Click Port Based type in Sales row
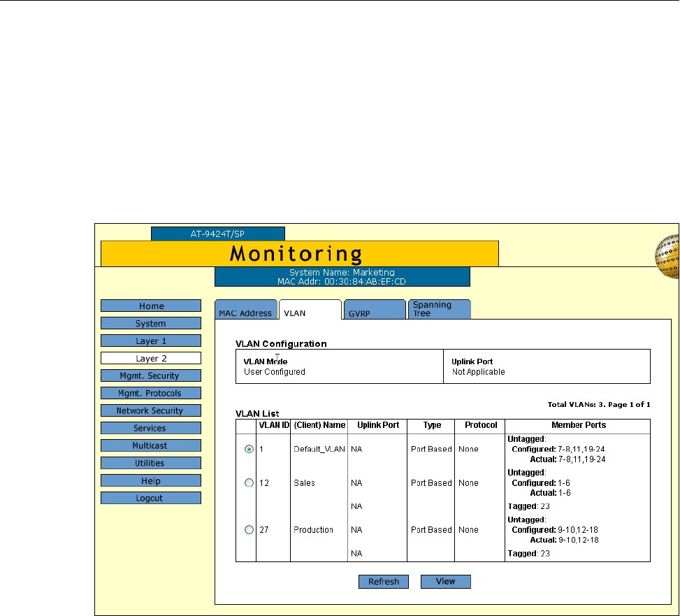The height and width of the screenshot is (616, 680). tap(431, 483)
